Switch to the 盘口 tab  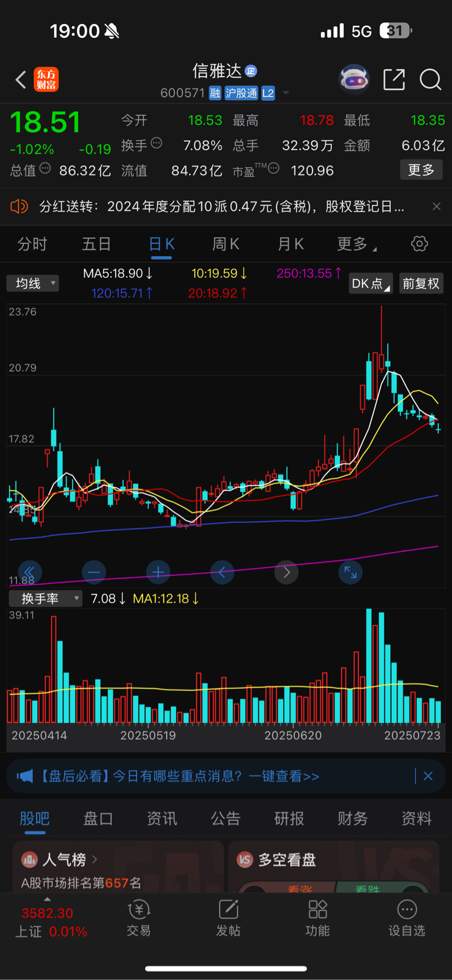pyautogui.click(x=98, y=819)
